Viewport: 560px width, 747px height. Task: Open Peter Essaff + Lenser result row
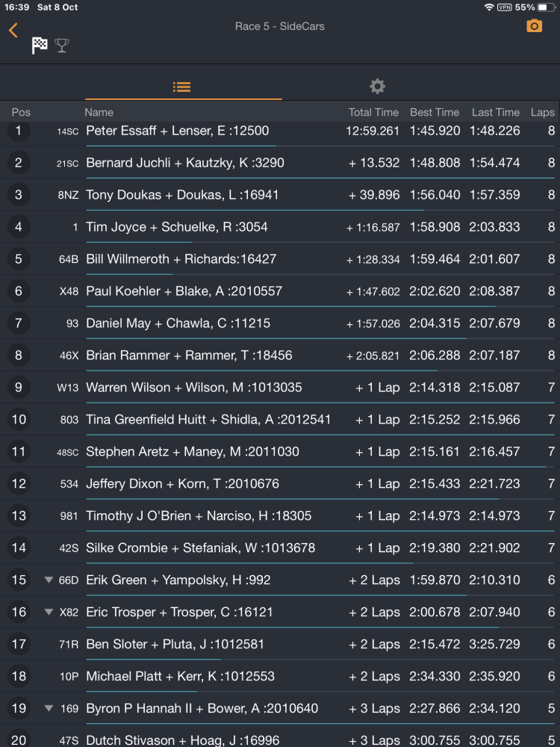click(x=280, y=131)
